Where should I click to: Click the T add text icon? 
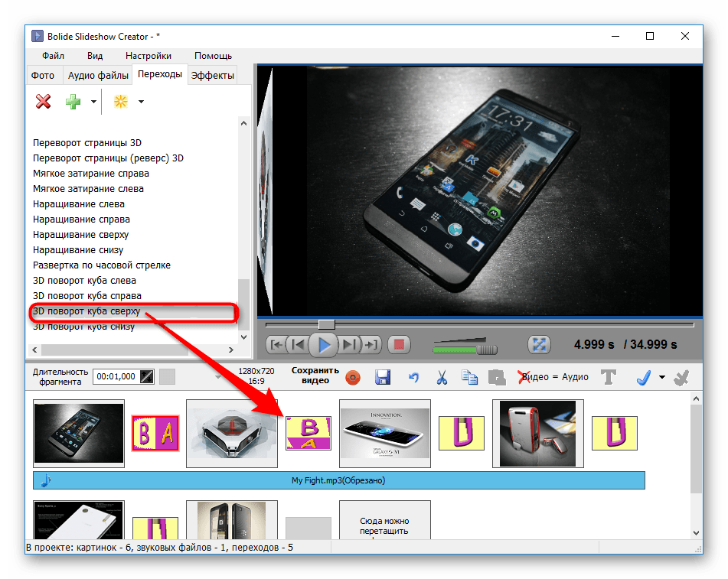(609, 377)
